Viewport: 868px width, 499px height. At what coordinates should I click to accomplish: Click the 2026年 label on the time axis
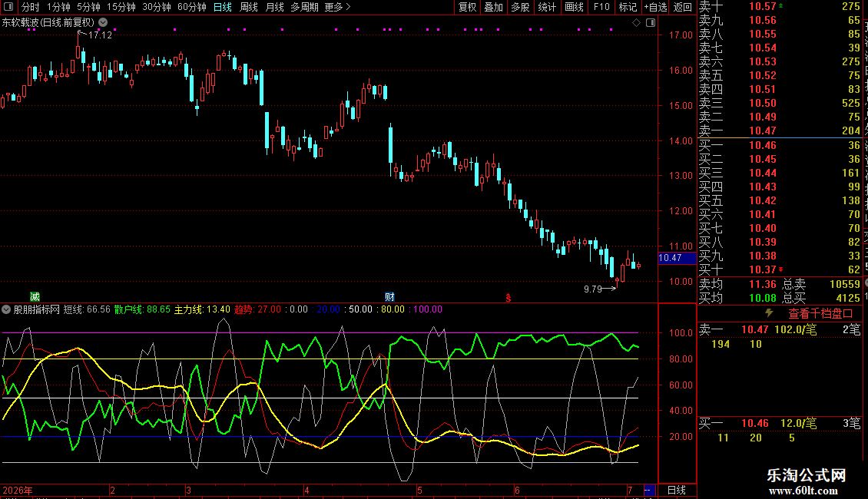pos(17,490)
